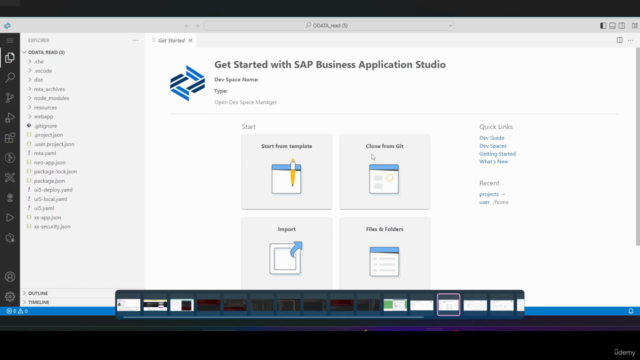640x360 pixels.
Task: Select the highlighted thumbnail in task switcher
Action: 449,304
